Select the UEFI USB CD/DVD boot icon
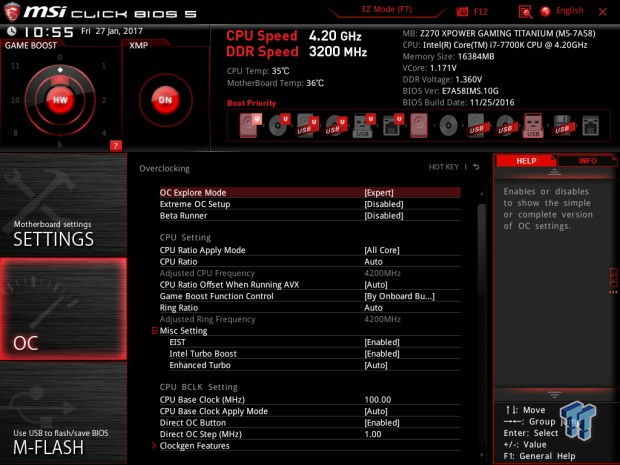 (x=336, y=126)
